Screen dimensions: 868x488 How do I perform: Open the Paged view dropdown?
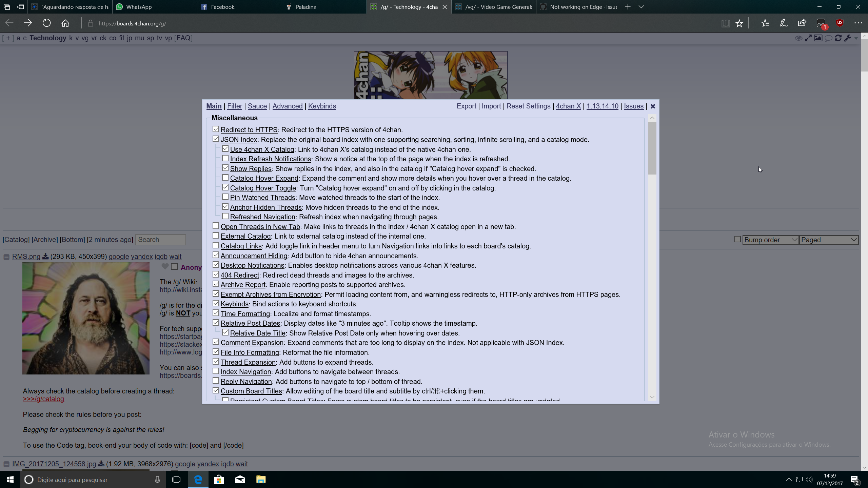point(829,240)
